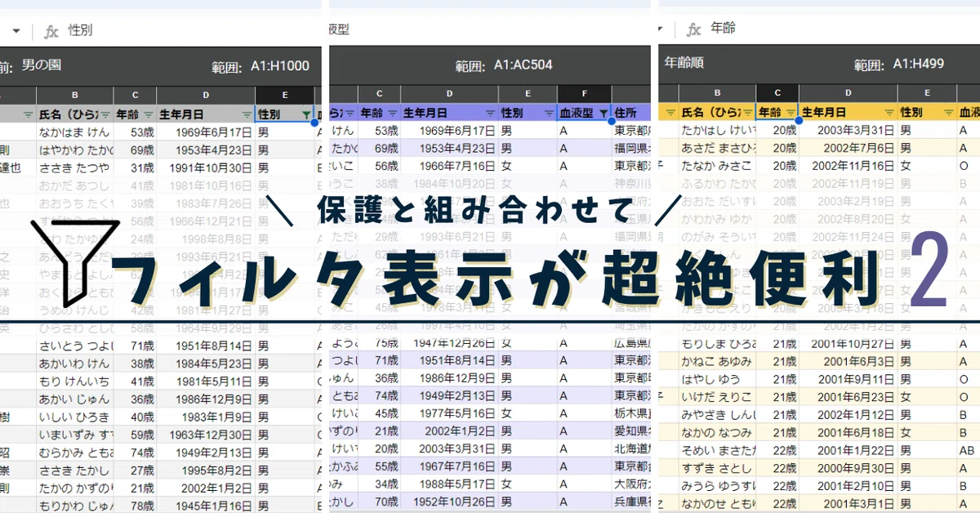Click the formula bar text 年齢 in the right sheet

pyautogui.click(x=724, y=29)
